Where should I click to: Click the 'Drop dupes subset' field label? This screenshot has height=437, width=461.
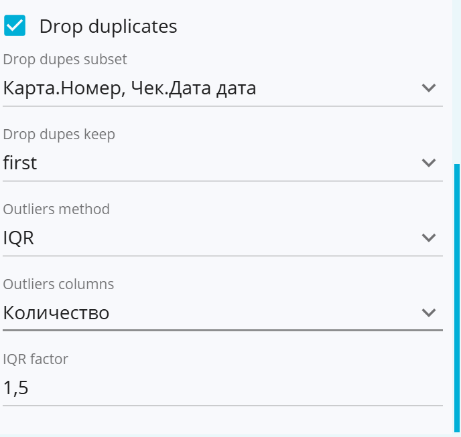click(65, 59)
